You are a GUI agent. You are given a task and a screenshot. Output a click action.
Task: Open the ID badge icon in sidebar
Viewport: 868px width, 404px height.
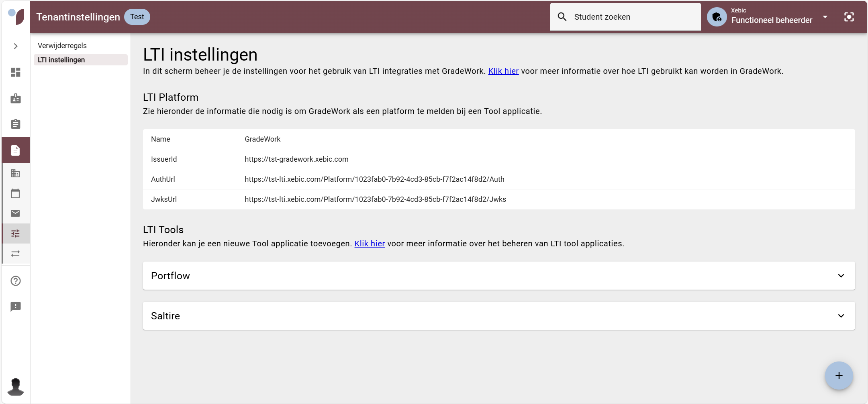click(x=16, y=98)
